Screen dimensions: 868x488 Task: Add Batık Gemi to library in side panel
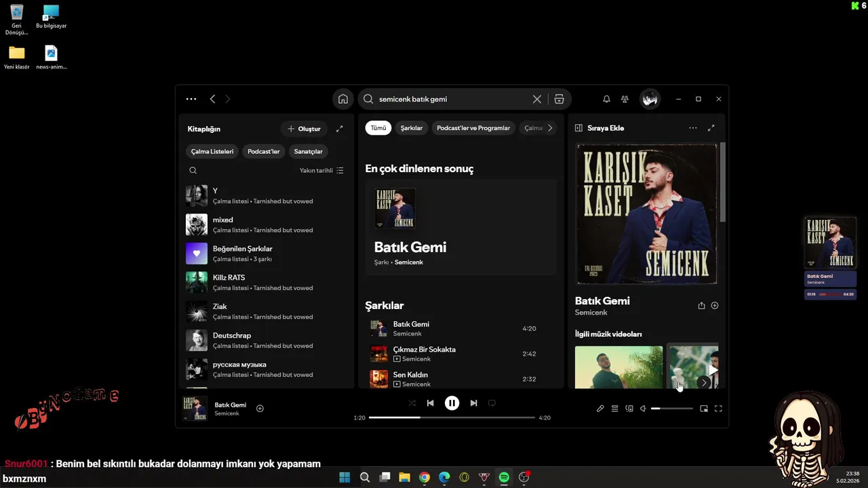(715, 306)
